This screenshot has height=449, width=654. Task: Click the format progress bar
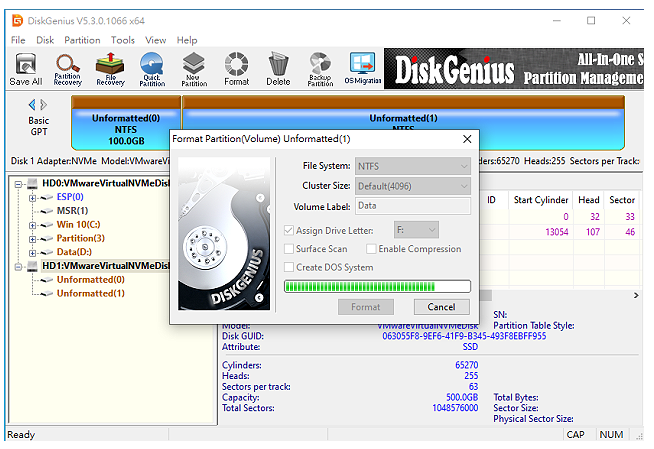[x=377, y=286]
